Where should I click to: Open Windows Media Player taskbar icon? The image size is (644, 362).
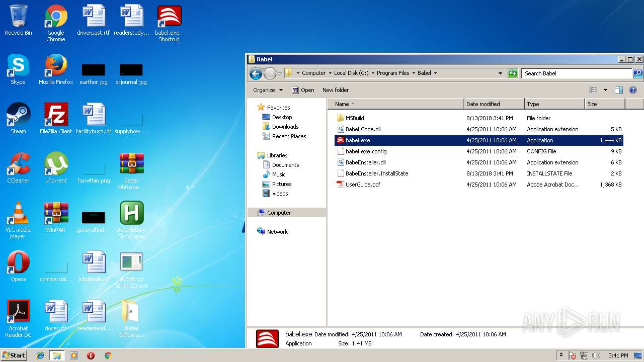coord(74,355)
